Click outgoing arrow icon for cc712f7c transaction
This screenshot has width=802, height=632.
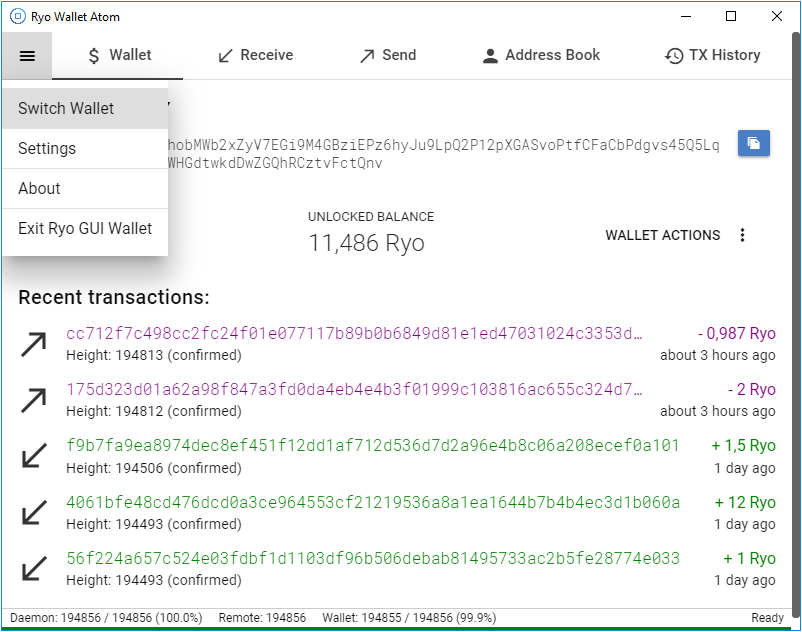[34, 345]
